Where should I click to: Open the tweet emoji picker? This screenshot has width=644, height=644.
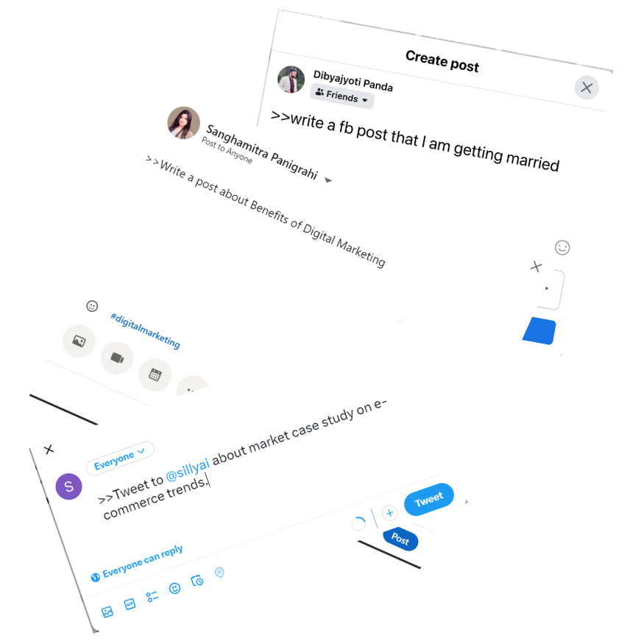point(174,588)
